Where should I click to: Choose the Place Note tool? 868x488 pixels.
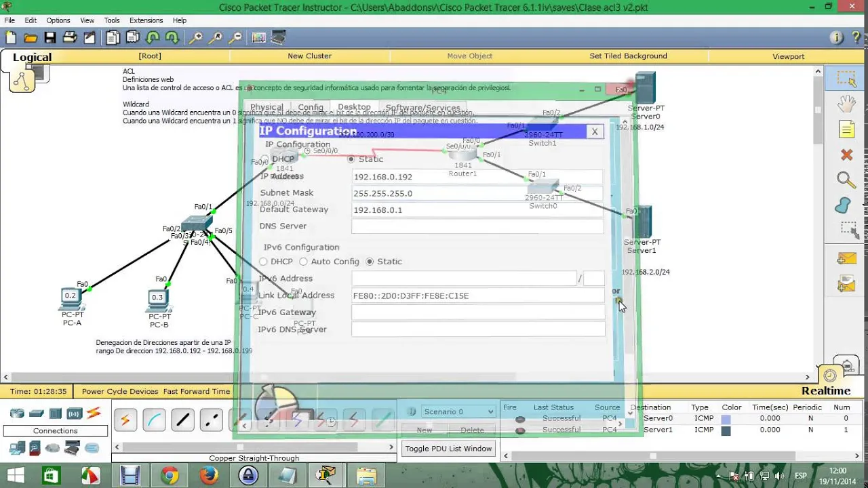846,129
